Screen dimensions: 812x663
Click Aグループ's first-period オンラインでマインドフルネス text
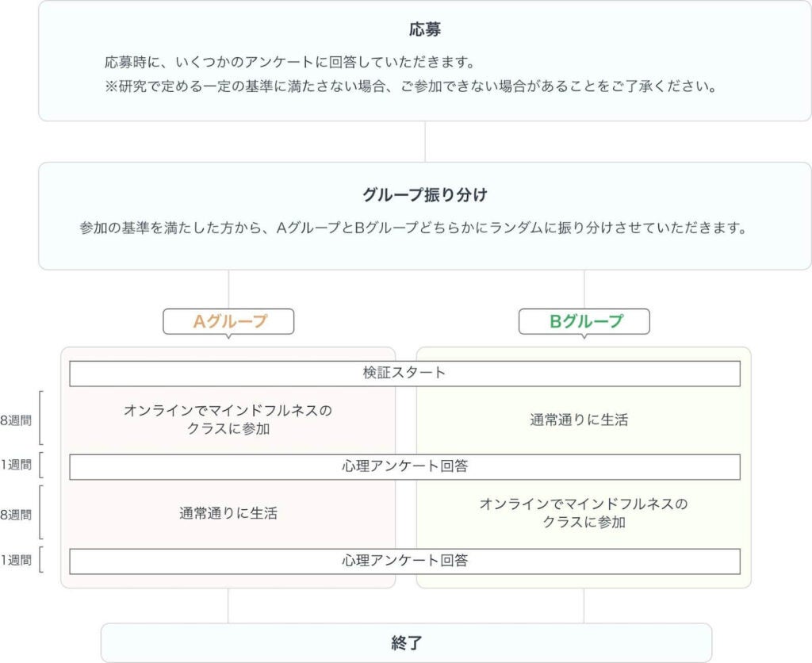coord(228,420)
